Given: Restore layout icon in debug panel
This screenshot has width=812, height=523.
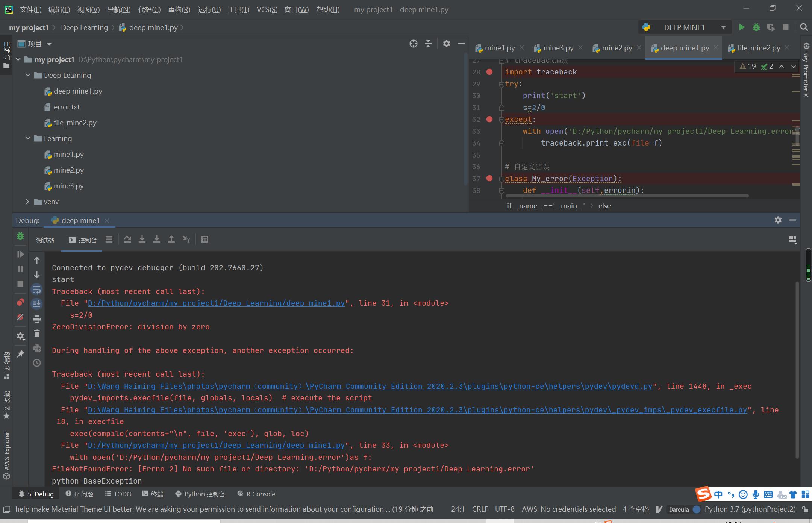Looking at the screenshot, I should (792, 240).
